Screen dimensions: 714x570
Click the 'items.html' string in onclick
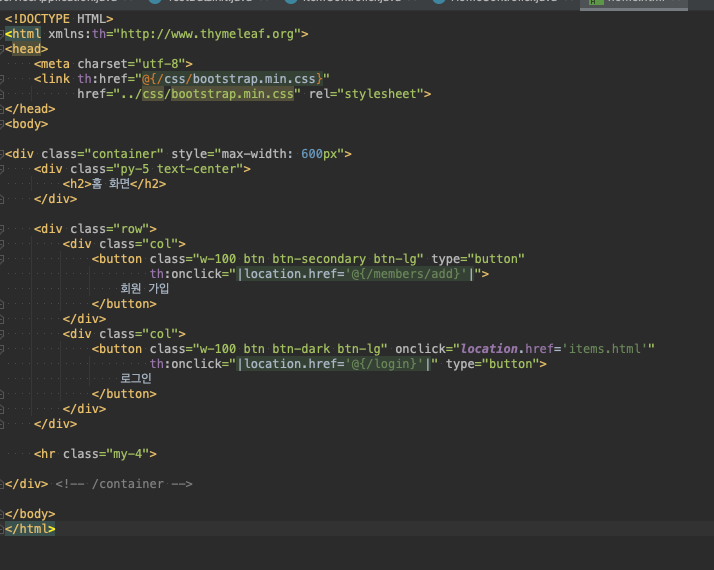[x=605, y=349]
